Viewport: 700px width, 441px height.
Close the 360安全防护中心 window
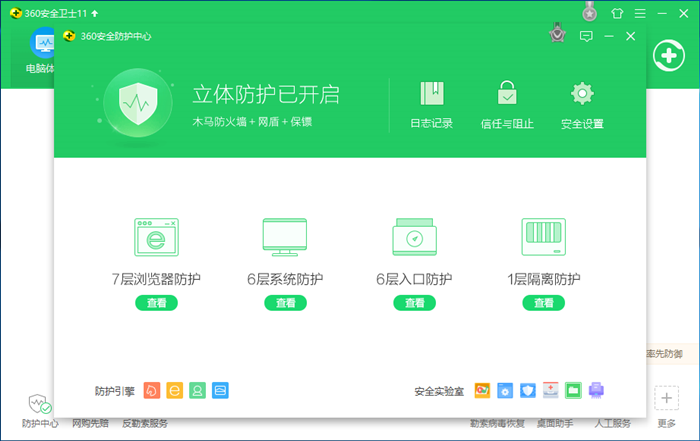630,36
